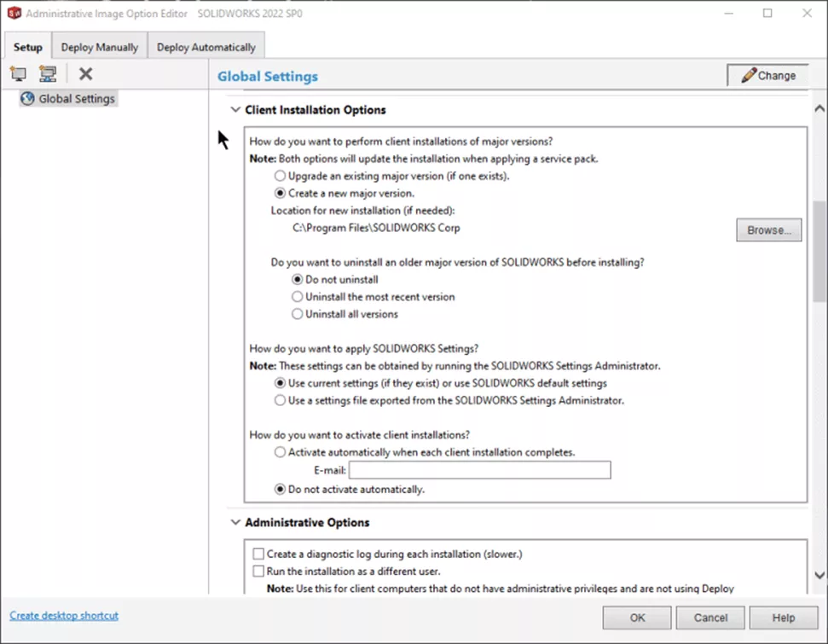Choose Uninstall all versions radio

(x=298, y=315)
